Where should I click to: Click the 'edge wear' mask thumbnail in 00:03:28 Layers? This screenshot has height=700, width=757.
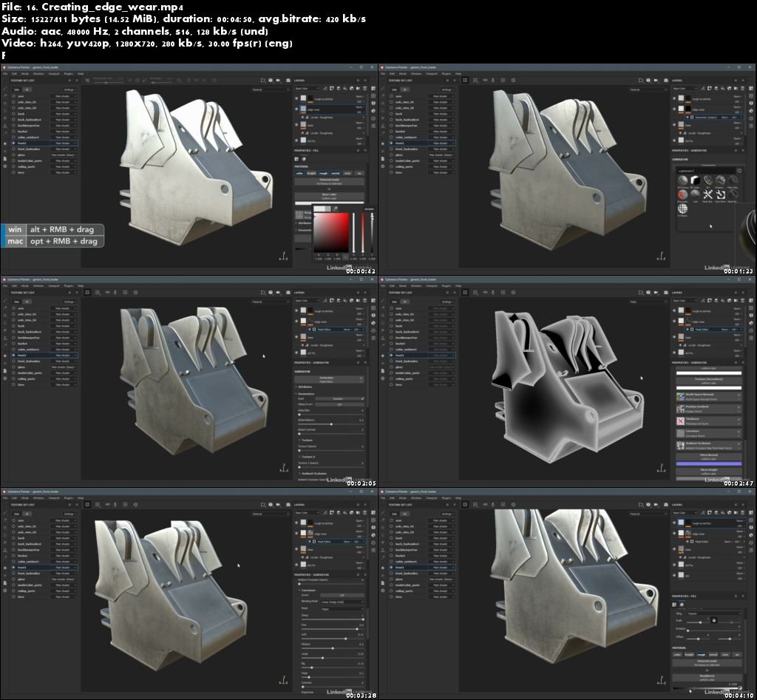310,534
